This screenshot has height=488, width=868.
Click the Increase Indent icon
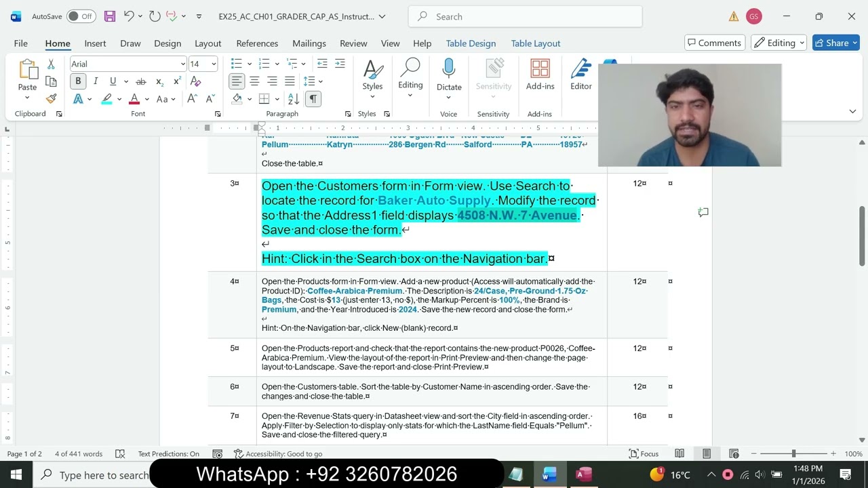tap(340, 64)
